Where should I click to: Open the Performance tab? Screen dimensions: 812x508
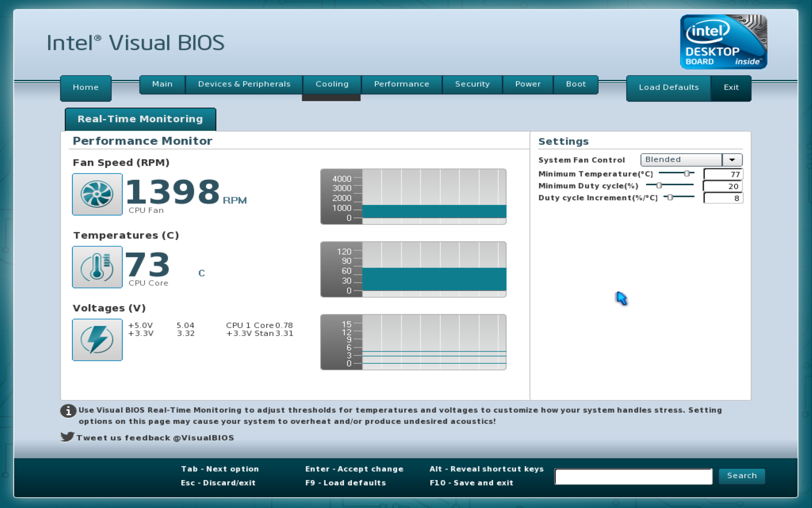click(401, 84)
